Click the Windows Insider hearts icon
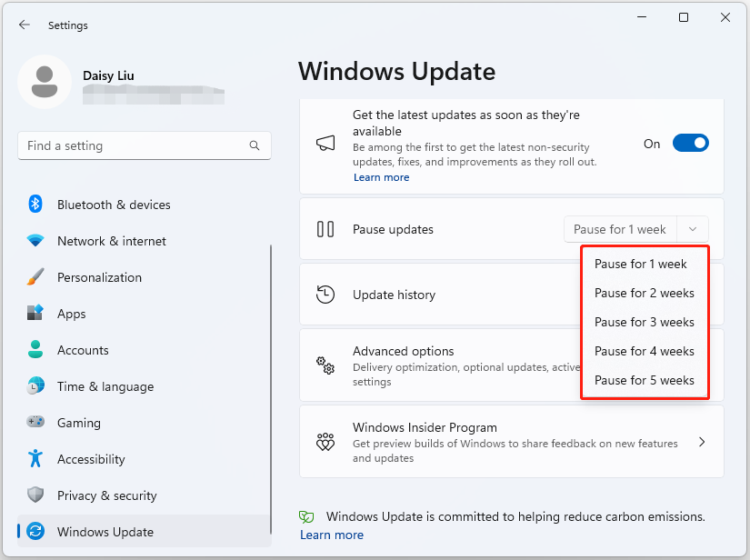 click(325, 442)
